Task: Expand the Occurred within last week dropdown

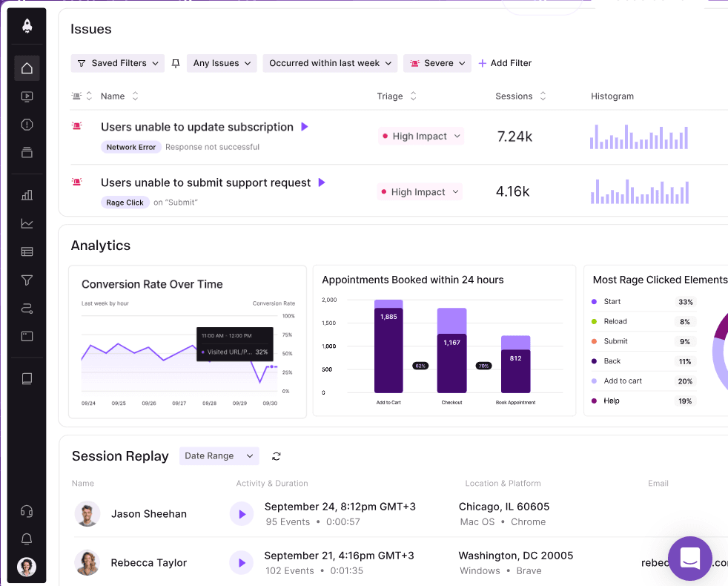Action: click(x=330, y=64)
